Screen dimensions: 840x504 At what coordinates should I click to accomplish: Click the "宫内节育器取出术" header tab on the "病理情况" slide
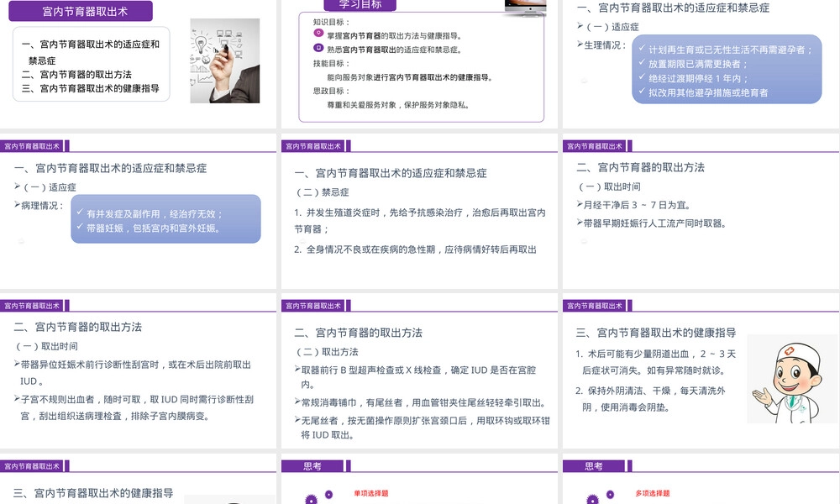(x=32, y=146)
